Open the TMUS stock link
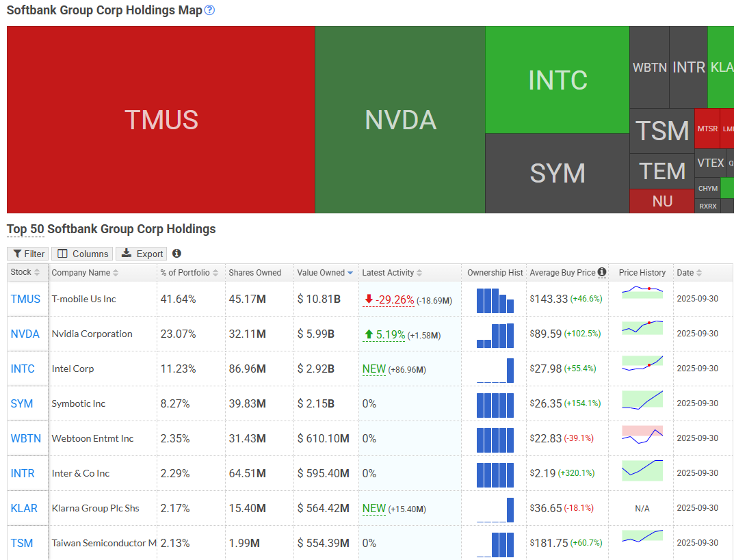This screenshot has width=734, height=560. [25, 299]
